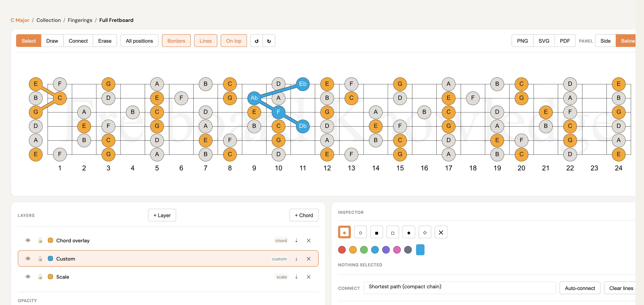Pick the orange color swatch

tap(353, 250)
